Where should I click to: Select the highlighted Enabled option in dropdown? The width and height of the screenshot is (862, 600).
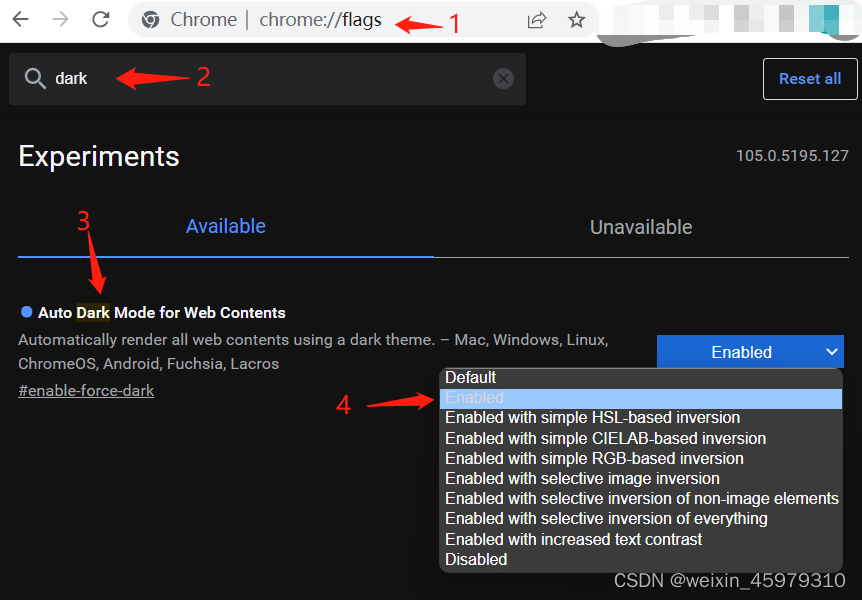(x=640, y=398)
